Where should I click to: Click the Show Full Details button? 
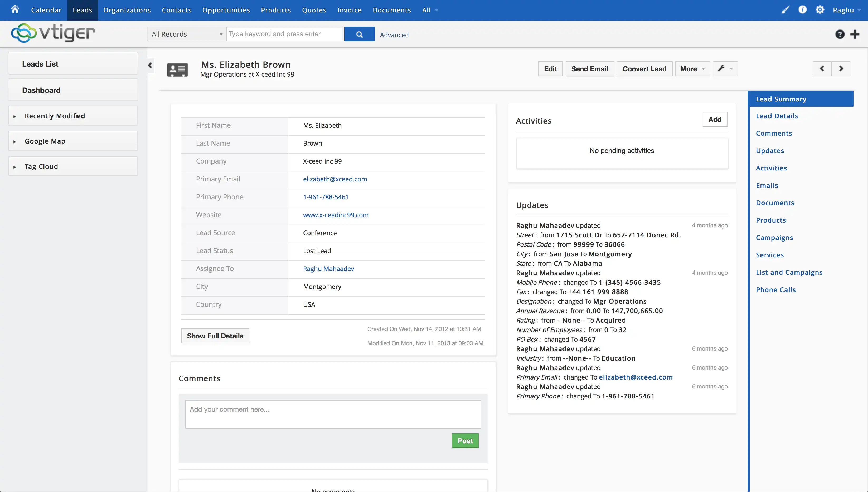[x=215, y=335]
